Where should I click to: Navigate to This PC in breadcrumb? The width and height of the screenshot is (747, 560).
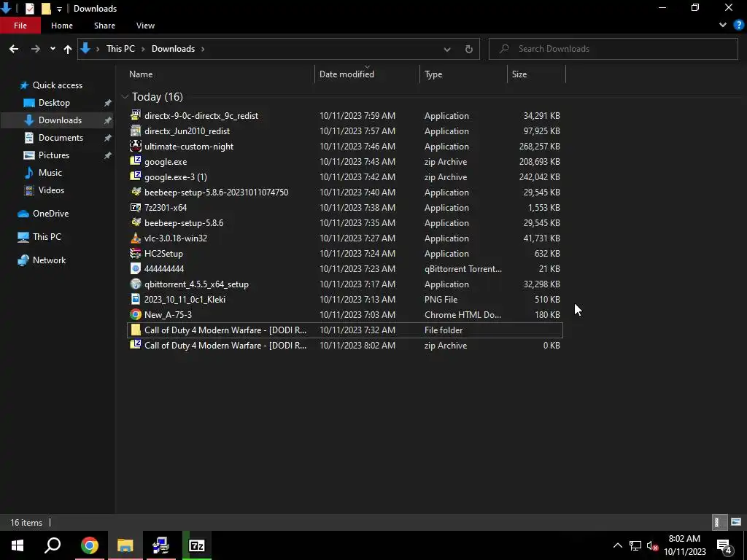120,49
